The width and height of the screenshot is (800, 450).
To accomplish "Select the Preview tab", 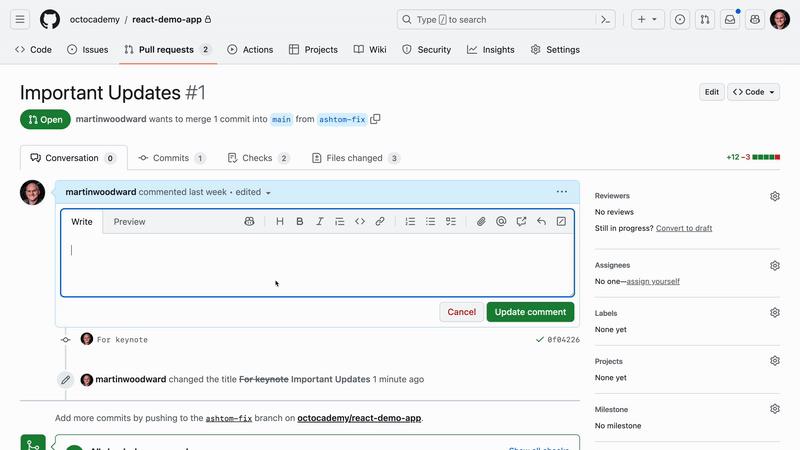I will tap(129, 221).
